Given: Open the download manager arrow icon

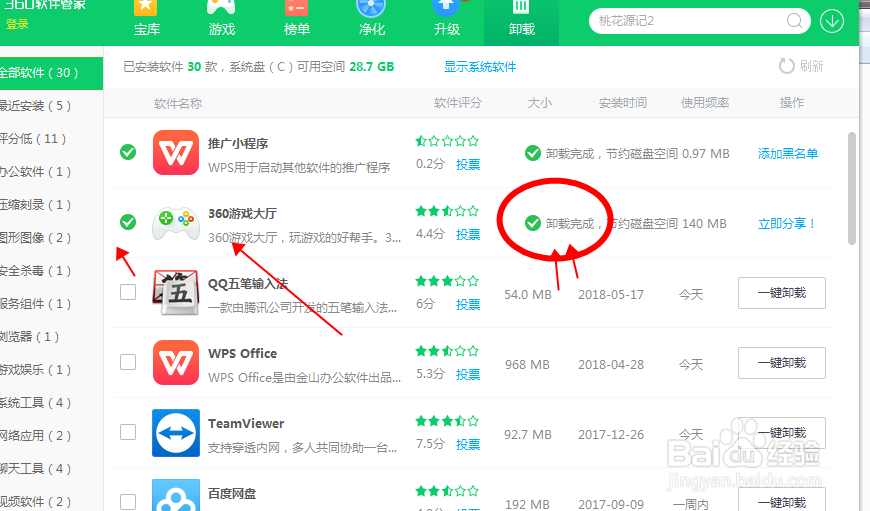Looking at the screenshot, I should coord(832,21).
